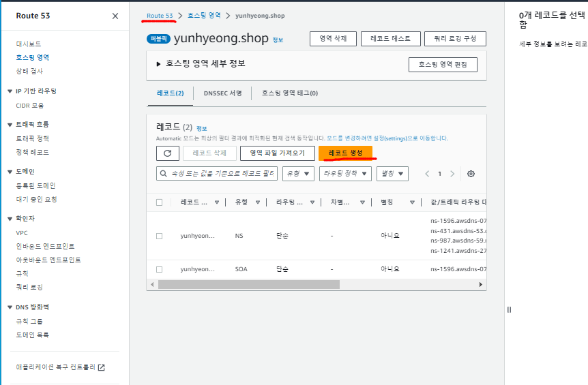The width and height of the screenshot is (588, 385).
Task: Collapse the DNS 방화벽 sidebar group
Action: [x=10, y=307]
